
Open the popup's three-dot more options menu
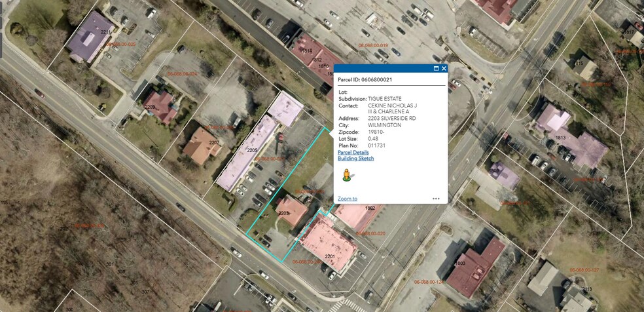[436, 199]
